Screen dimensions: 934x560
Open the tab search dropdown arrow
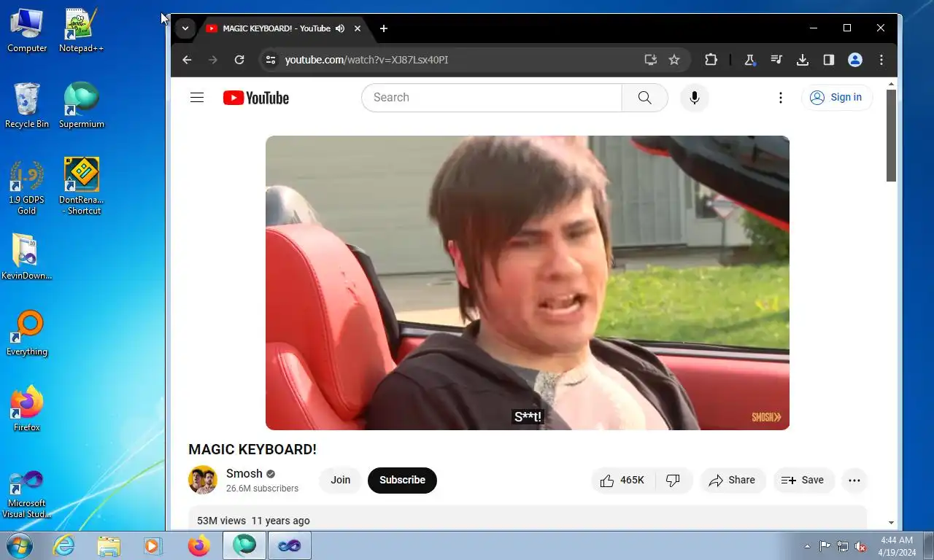pyautogui.click(x=185, y=28)
